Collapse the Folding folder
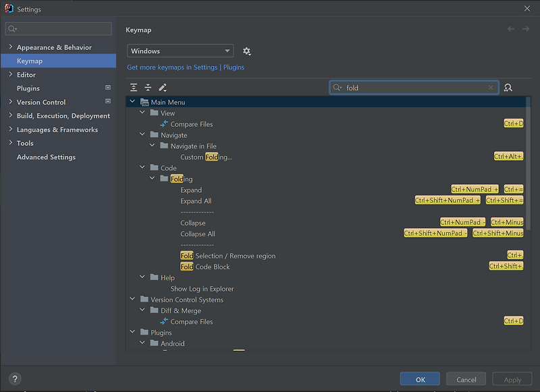Viewport: 540px width, 392px height. (x=152, y=179)
